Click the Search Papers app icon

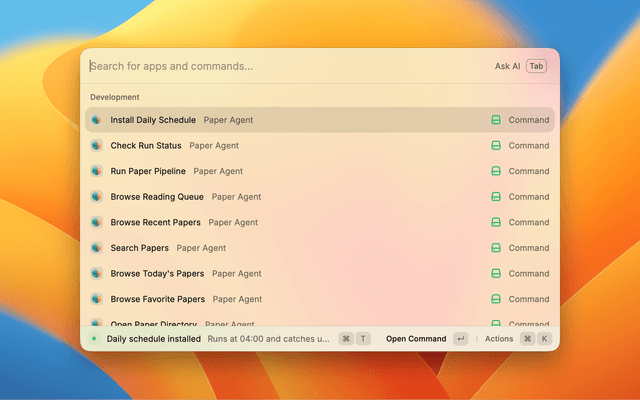click(x=96, y=248)
